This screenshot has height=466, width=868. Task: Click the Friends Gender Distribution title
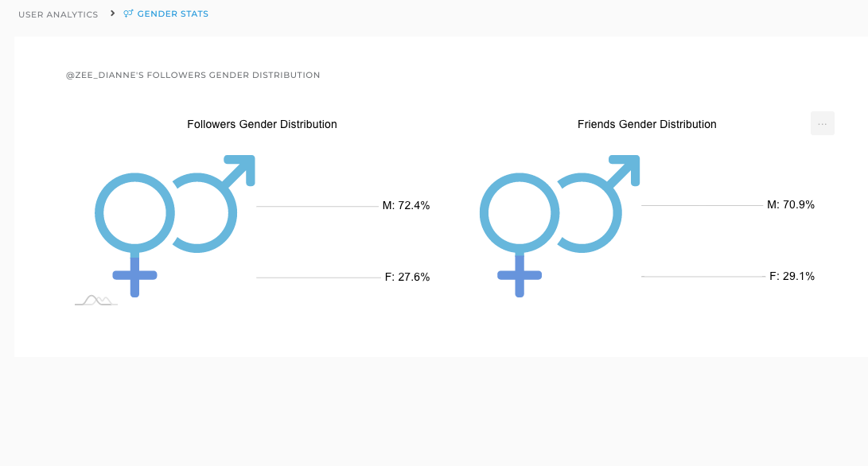[647, 124]
